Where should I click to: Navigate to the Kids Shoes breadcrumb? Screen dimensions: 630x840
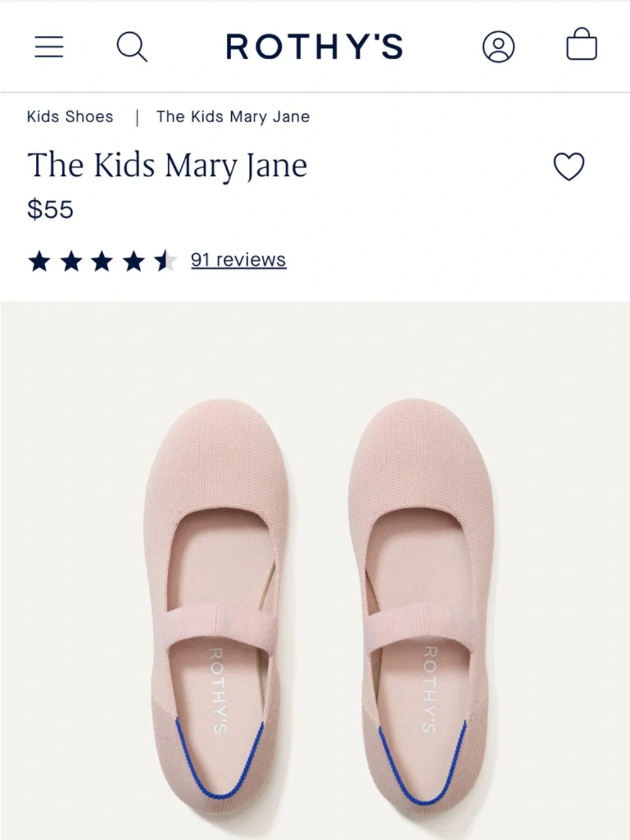[x=69, y=117]
